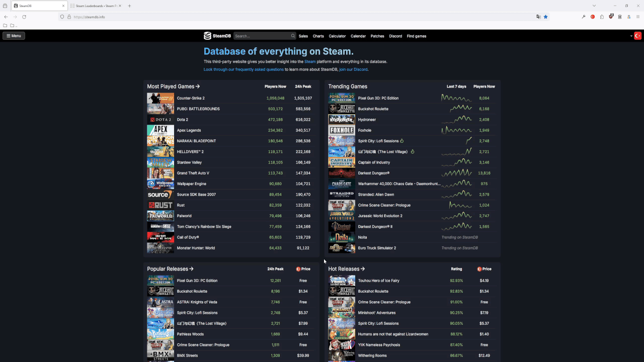Open the Turkey flag region selector
The width and height of the screenshot is (644, 362).
[637, 36]
